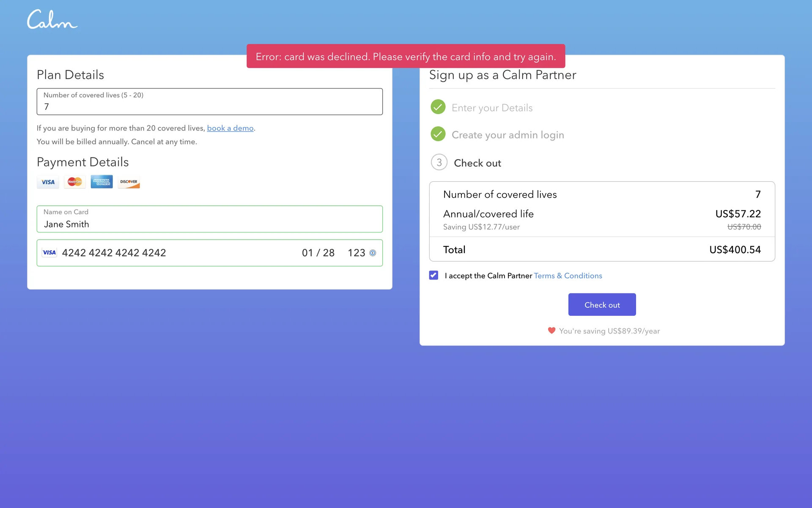
Task: Select the step 3 Check out circle
Action: click(x=439, y=163)
